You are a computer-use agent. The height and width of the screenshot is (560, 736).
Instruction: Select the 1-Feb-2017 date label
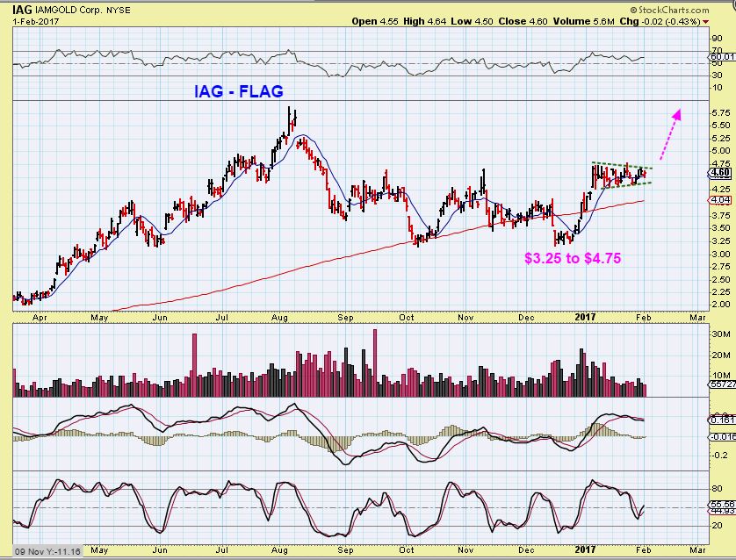point(36,21)
